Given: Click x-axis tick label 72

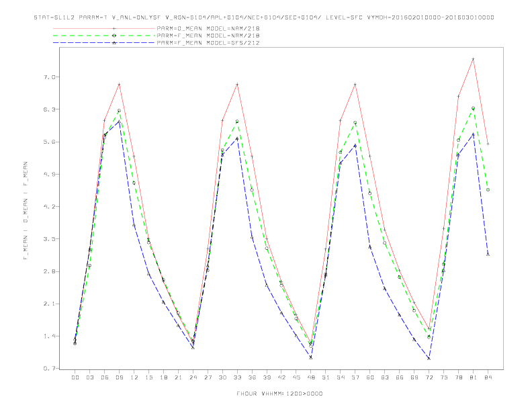Looking at the screenshot, I should tap(429, 377).
